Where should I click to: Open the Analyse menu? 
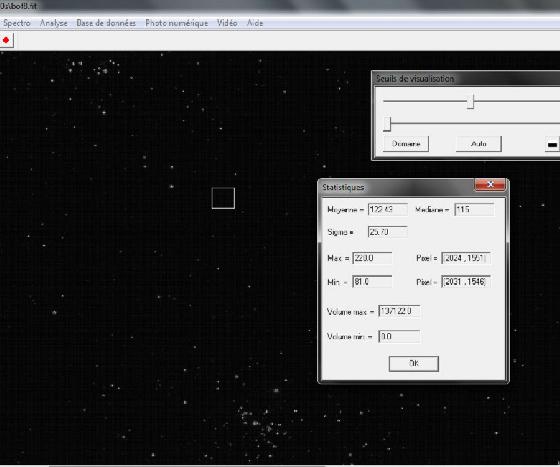coord(54,23)
